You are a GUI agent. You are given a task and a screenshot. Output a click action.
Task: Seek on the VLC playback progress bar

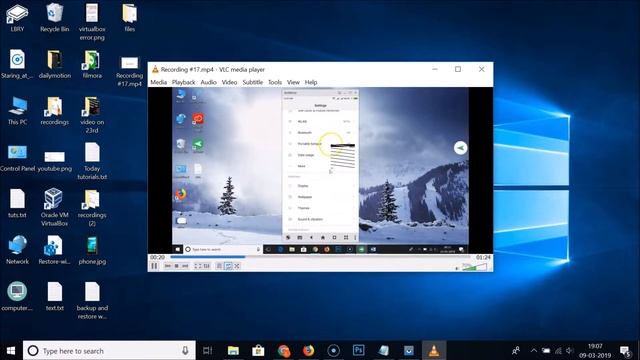[320, 257]
